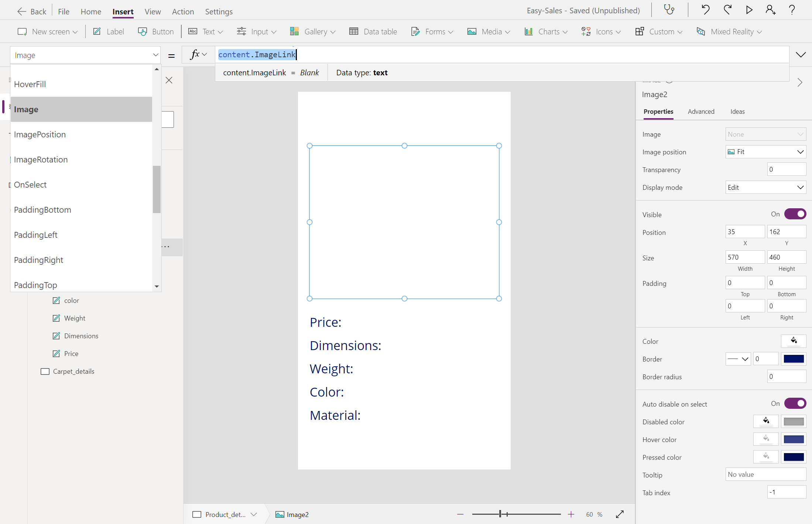Open the Hover color fill picker
The height and width of the screenshot is (524, 812).
[x=766, y=439]
